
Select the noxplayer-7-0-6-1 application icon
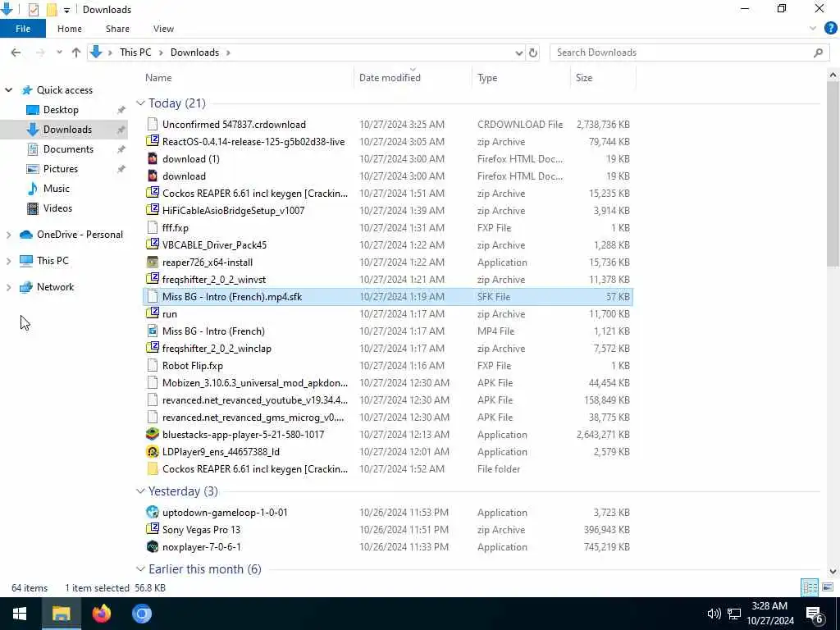(x=153, y=547)
